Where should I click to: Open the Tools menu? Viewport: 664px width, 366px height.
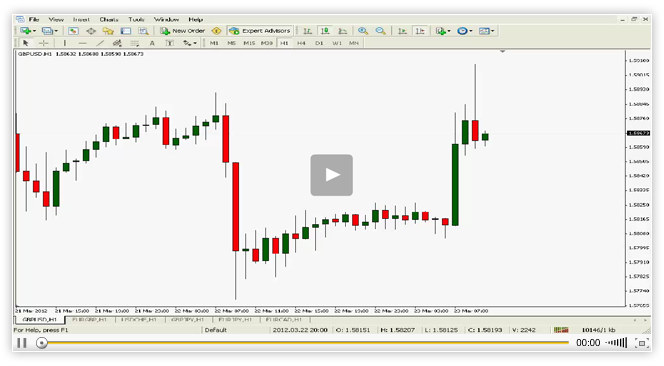[136, 19]
